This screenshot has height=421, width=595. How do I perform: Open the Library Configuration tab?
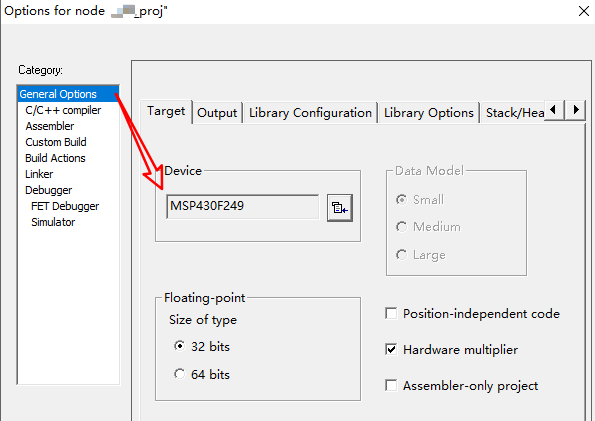310,113
